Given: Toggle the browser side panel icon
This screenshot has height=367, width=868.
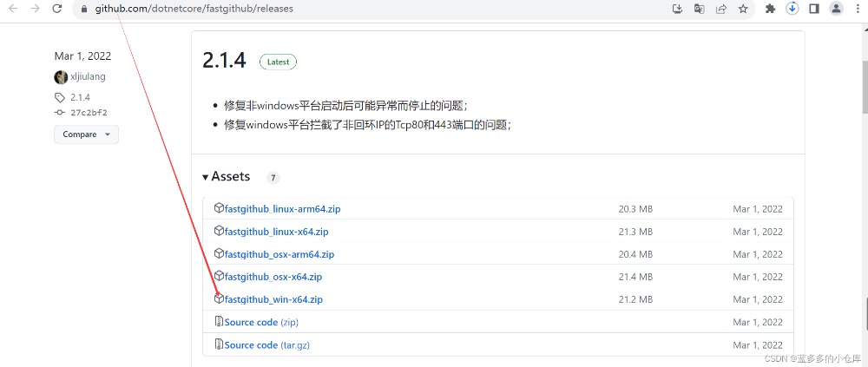Looking at the screenshot, I should tap(814, 9).
